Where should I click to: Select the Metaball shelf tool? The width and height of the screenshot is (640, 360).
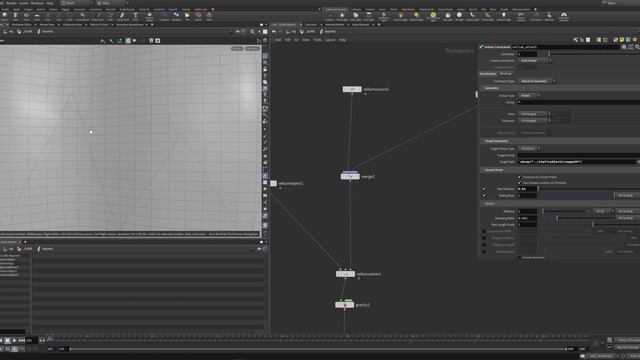[x=176, y=16]
